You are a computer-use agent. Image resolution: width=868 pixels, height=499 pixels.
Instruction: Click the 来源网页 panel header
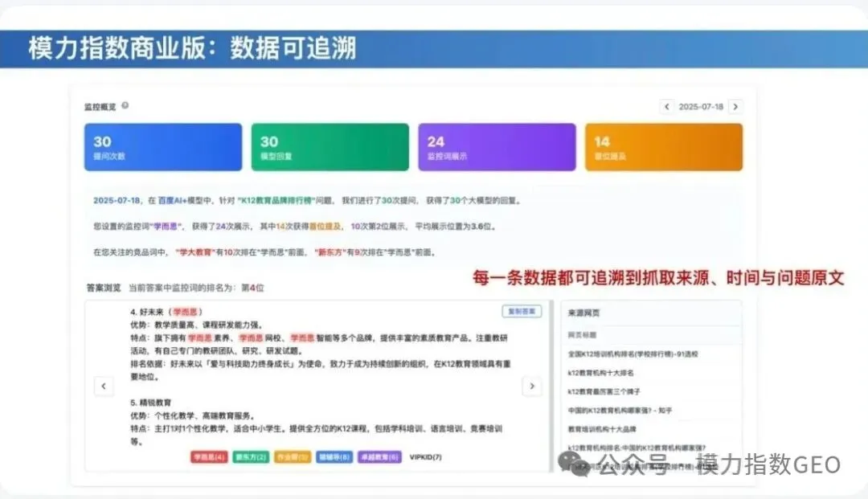point(583,313)
